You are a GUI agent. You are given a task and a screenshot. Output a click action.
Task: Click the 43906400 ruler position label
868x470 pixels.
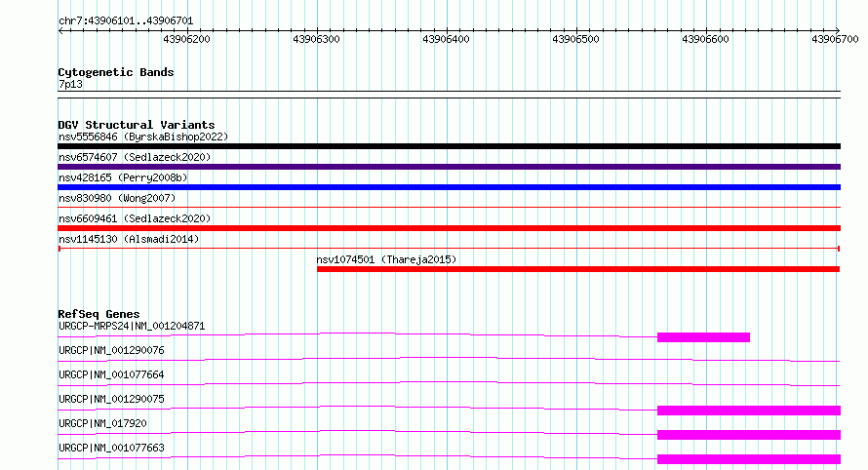(x=446, y=39)
